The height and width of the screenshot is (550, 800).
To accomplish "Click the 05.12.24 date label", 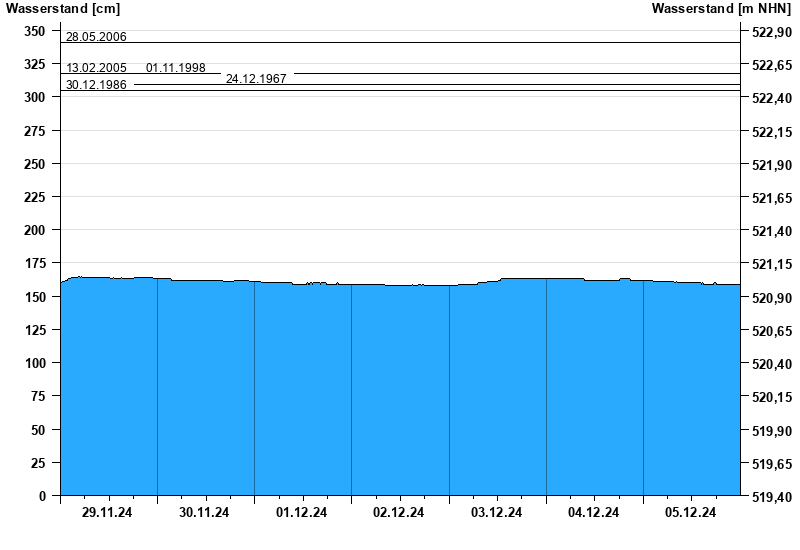I will coord(691,513).
